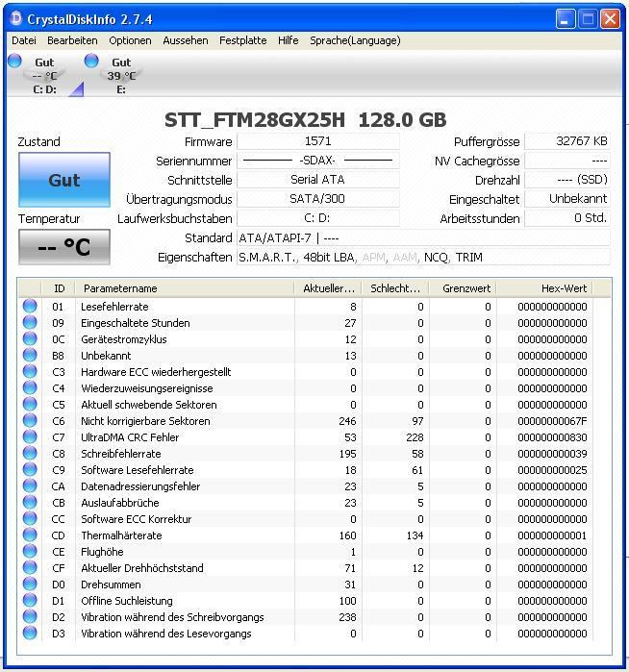Image resolution: width=629 pixels, height=672 pixels.
Task: Open the Aussehen menu
Action: pyautogui.click(x=186, y=40)
